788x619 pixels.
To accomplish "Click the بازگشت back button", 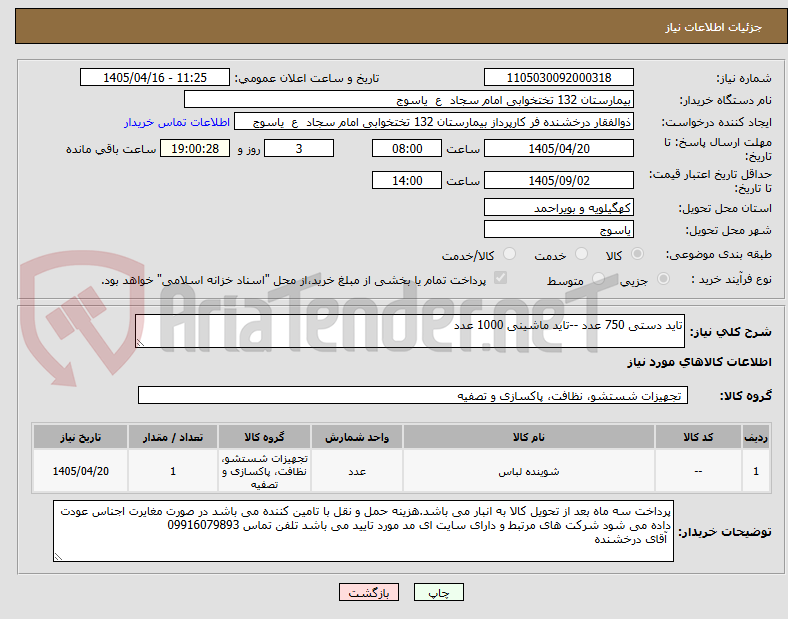I will (x=369, y=592).
